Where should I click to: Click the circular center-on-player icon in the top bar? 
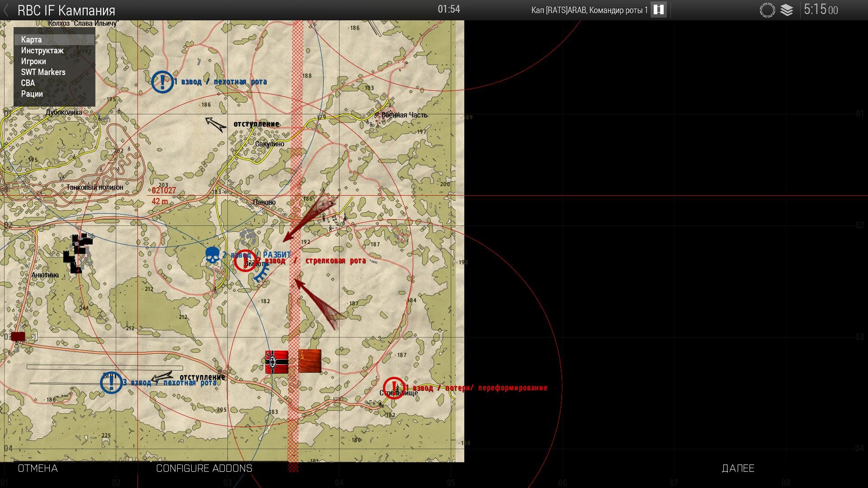tap(767, 10)
